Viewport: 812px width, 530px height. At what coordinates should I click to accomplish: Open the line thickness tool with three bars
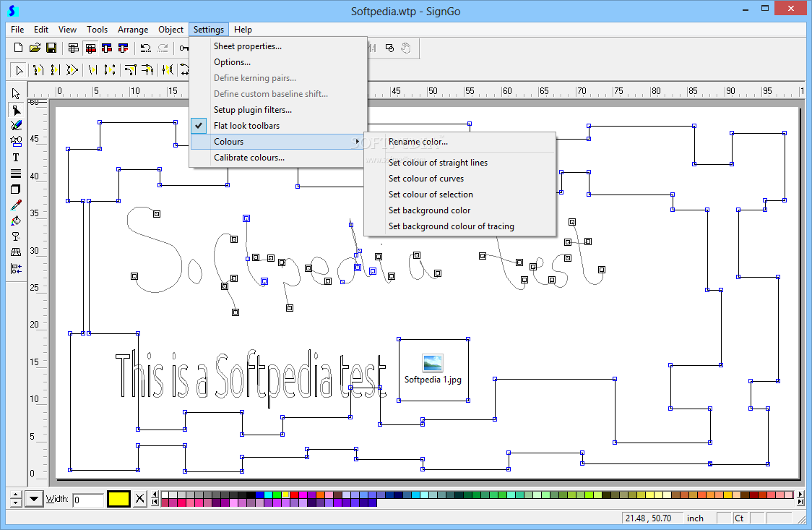click(x=16, y=173)
